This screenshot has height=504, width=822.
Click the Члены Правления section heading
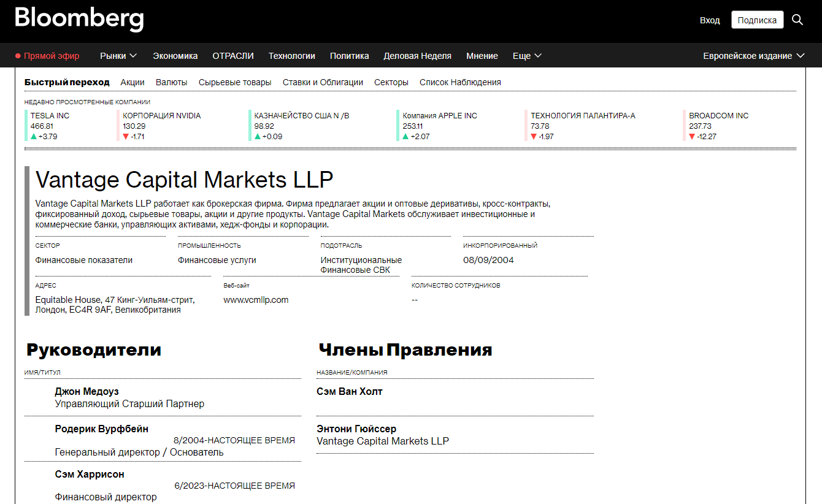405,350
